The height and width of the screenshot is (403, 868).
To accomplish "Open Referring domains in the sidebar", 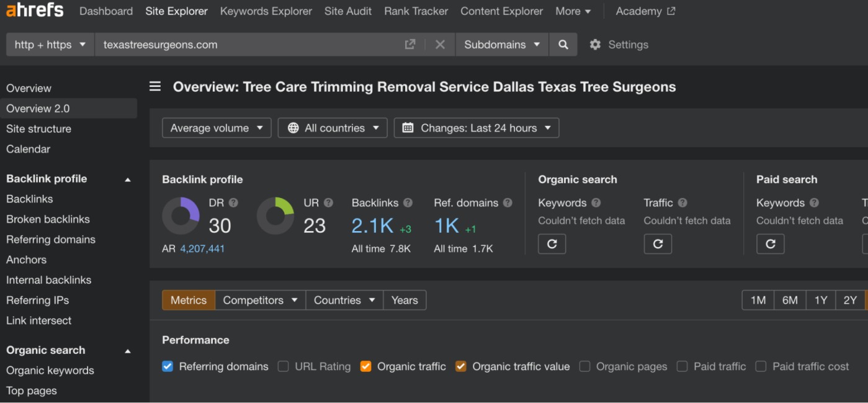I will 51,239.
